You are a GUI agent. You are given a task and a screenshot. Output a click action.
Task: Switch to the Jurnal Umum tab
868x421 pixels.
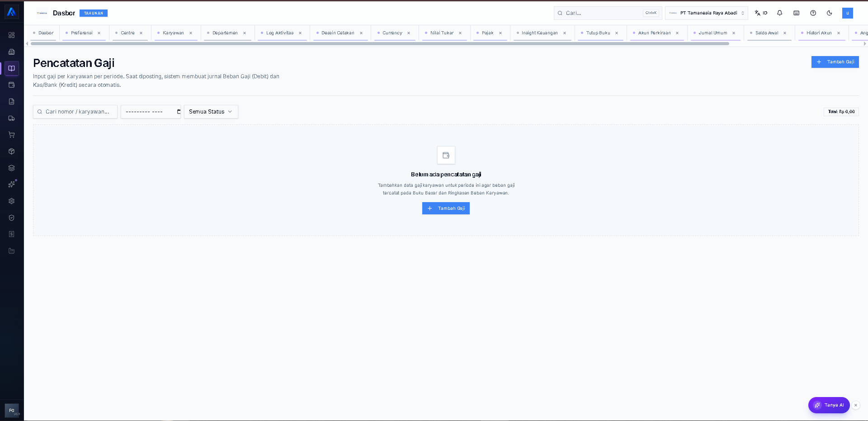713,33
